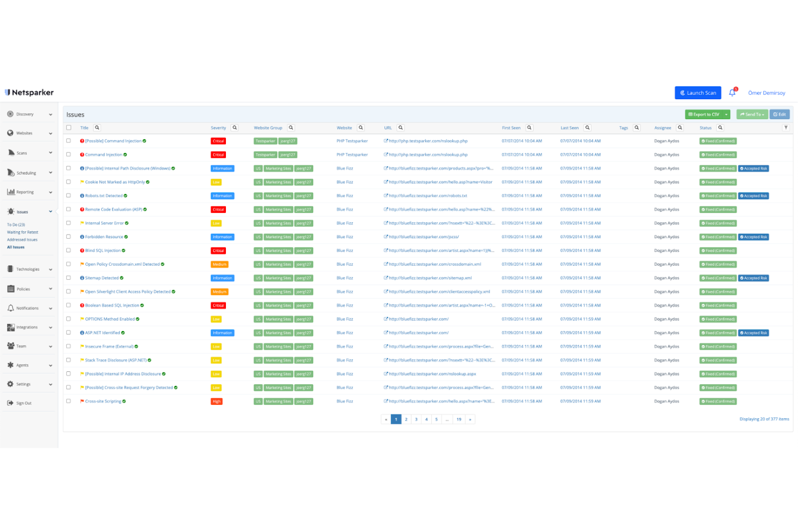
Task: Click the Sign Out icon in the sidebar
Action: [10, 403]
